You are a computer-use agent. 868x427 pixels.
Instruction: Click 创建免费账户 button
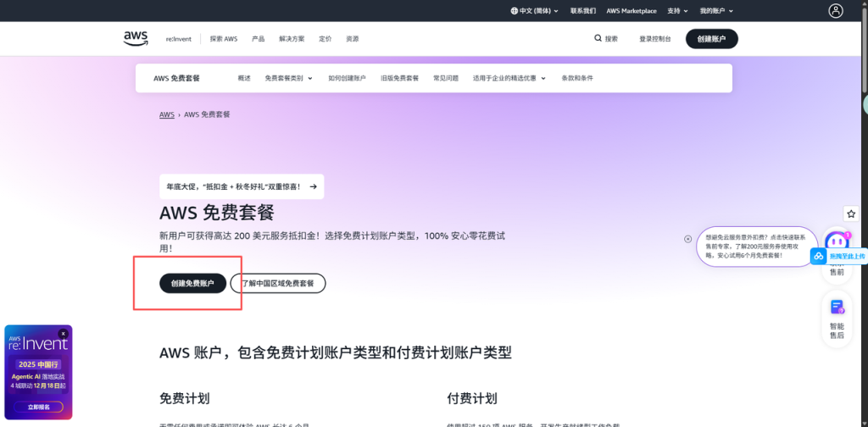point(192,283)
